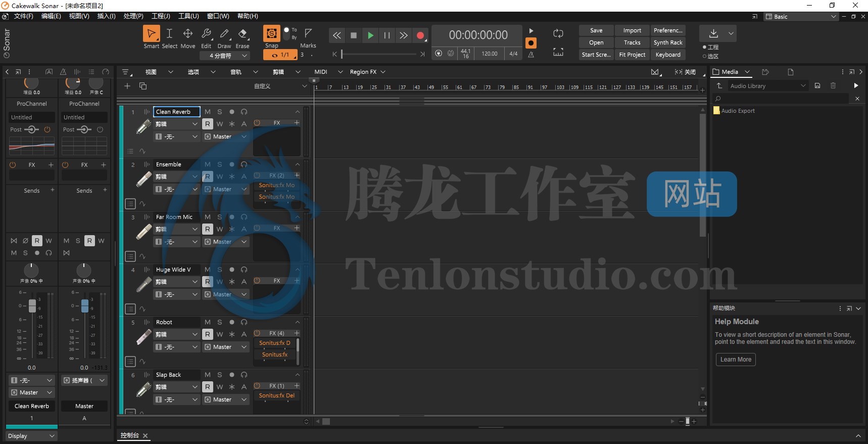Select the 选区 radio option

[710, 56]
